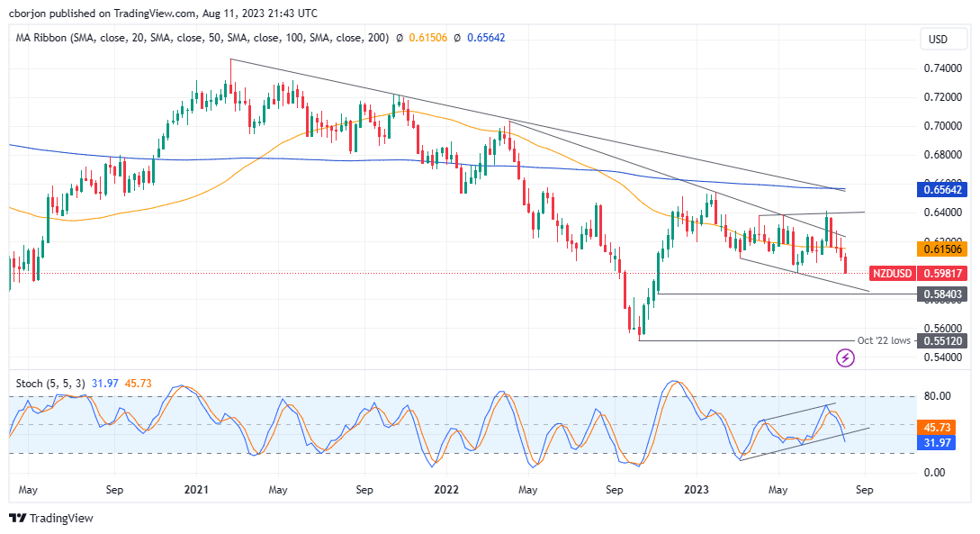Click the Oct '22 lows text annotation on the chart

886,342
